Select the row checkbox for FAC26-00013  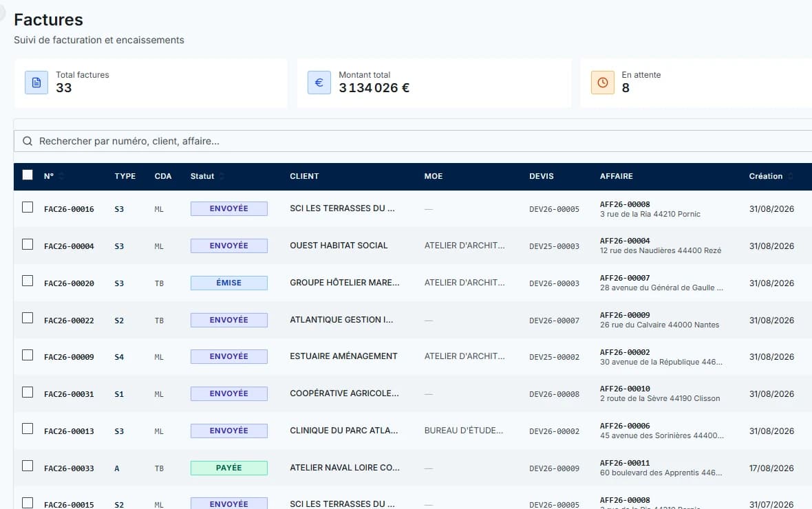(28, 429)
